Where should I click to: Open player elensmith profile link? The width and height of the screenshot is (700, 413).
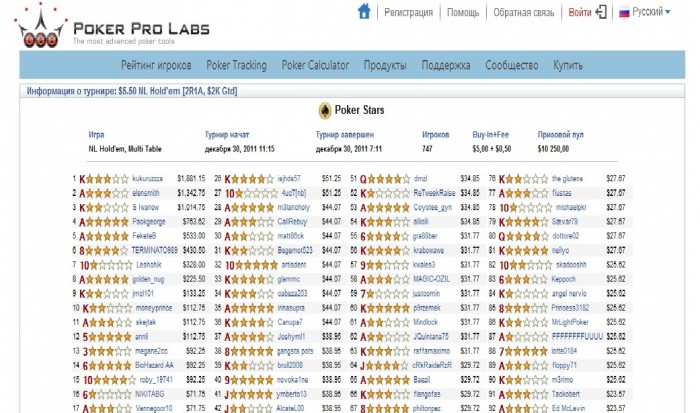pyautogui.click(x=146, y=193)
